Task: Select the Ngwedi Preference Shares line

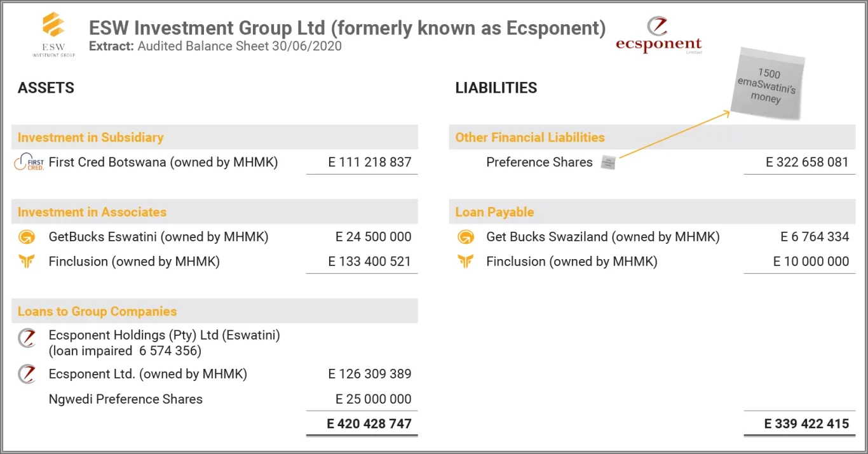Action: 126,399
